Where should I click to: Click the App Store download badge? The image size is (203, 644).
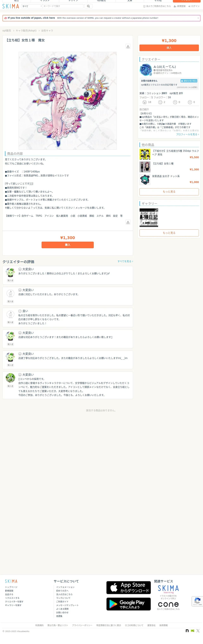pyautogui.click(x=129, y=587)
